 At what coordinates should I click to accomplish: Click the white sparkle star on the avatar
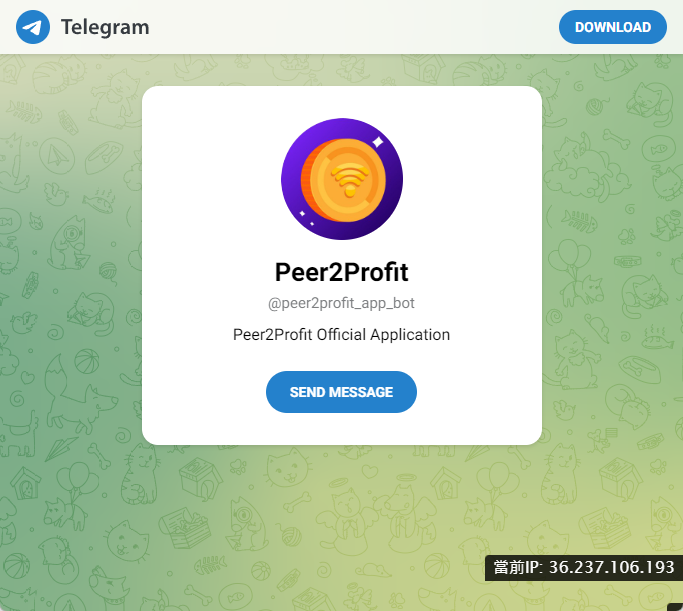(x=378, y=142)
